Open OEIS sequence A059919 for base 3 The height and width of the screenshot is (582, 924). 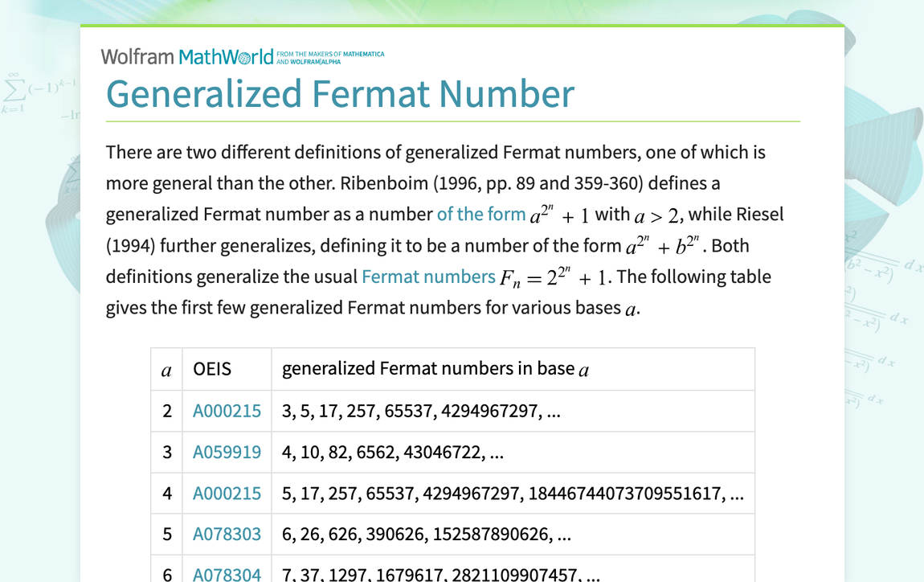point(227,452)
